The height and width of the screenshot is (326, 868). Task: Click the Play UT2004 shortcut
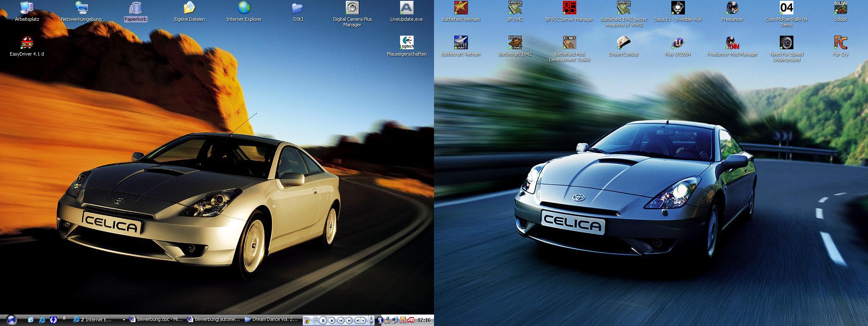(x=677, y=43)
